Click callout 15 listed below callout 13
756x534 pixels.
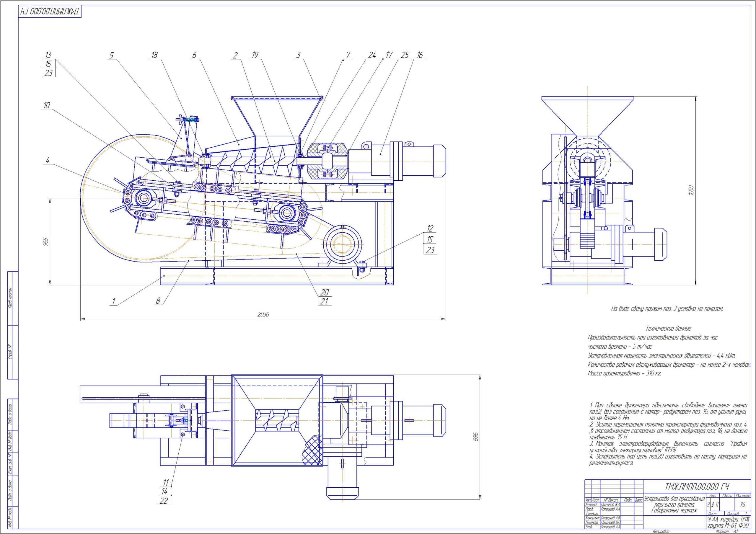pyautogui.click(x=48, y=64)
